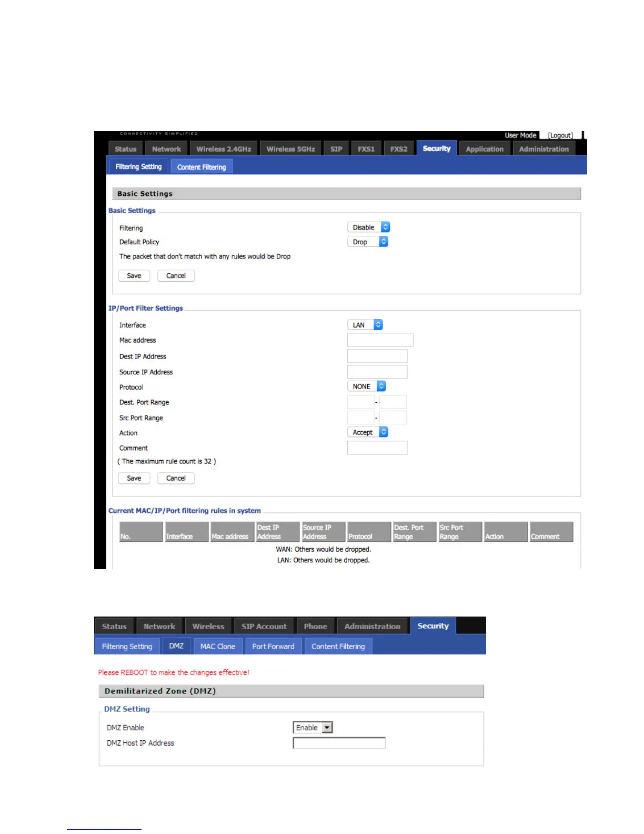Open the Administration tab beside Application
The height and width of the screenshot is (834, 644).
point(544,148)
